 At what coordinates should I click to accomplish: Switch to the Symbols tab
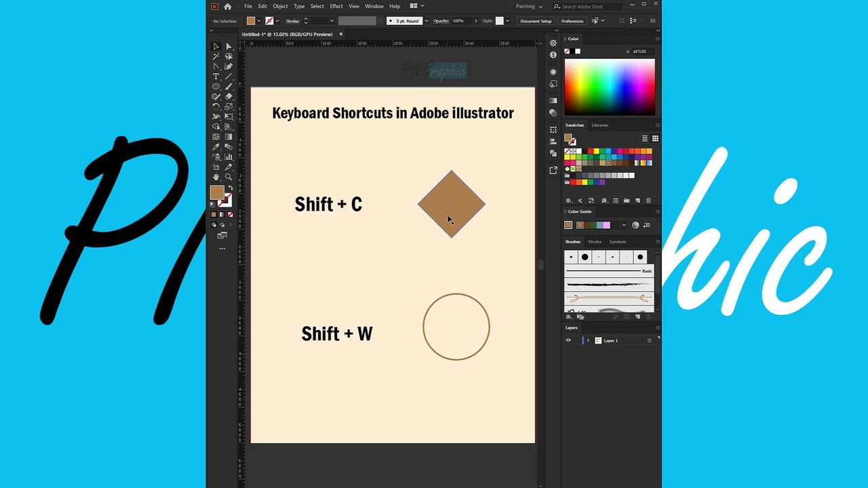[x=618, y=241]
